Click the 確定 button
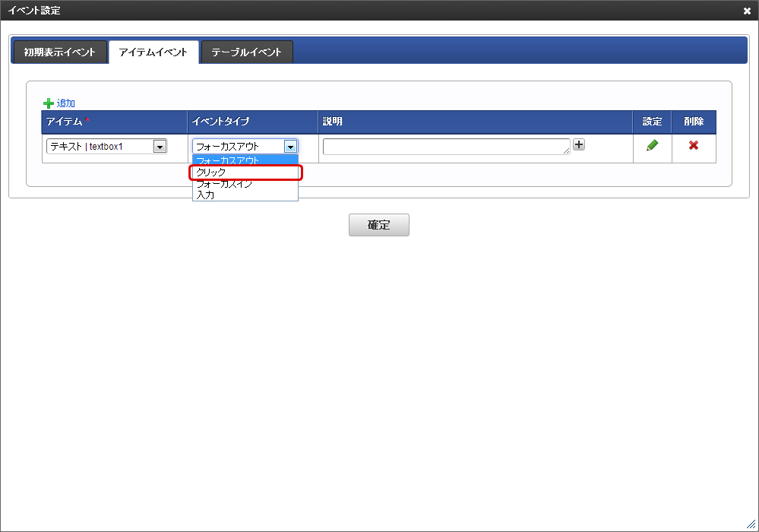759x532 pixels. 378,225
